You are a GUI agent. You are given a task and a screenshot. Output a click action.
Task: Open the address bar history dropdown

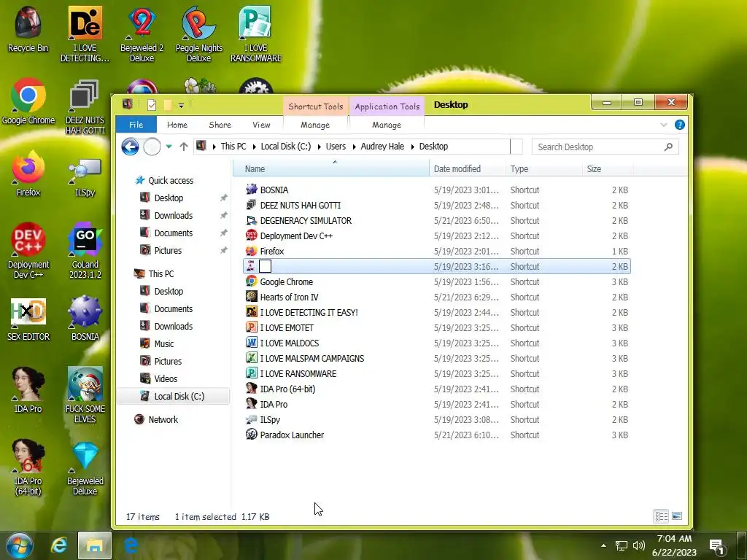516,147
